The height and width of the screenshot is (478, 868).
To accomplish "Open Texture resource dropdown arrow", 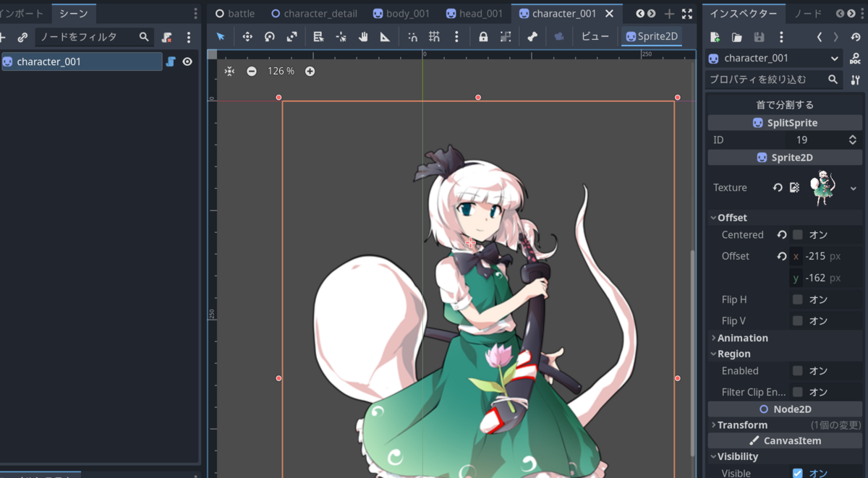I will 854,187.
